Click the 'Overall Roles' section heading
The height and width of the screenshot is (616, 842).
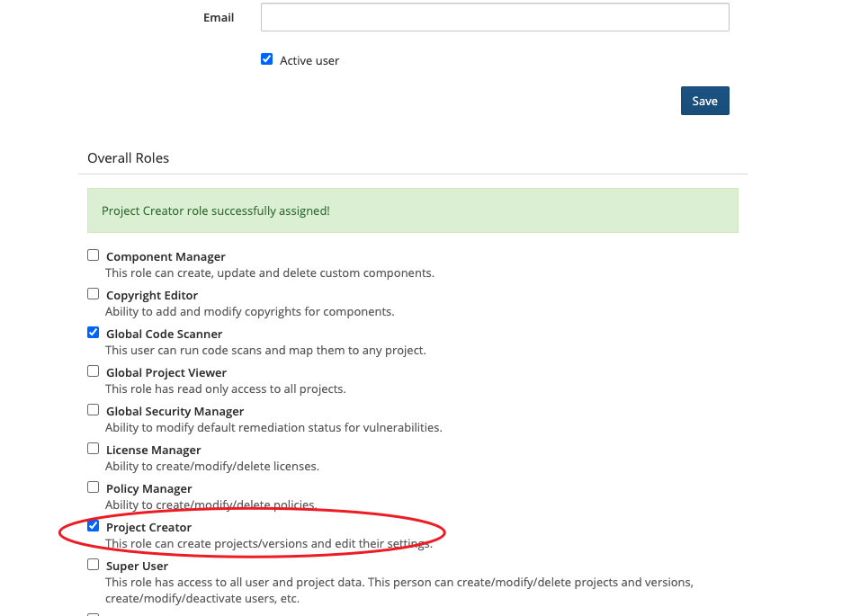pos(128,158)
